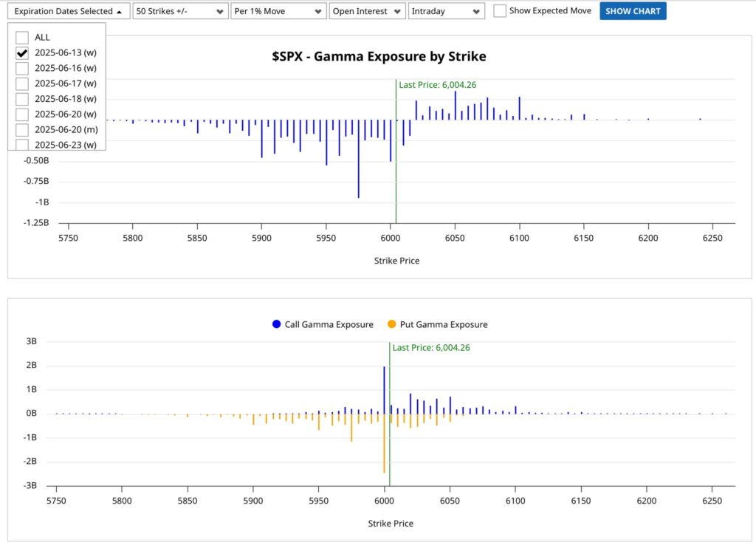Check the 2025-06-20 (w) weekly expiration
The height and width of the screenshot is (548, 756).
click(x=23, y=114)
